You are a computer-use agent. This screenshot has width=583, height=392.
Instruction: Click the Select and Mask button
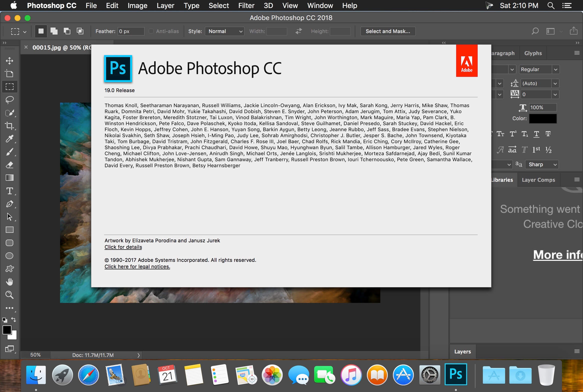387,31
